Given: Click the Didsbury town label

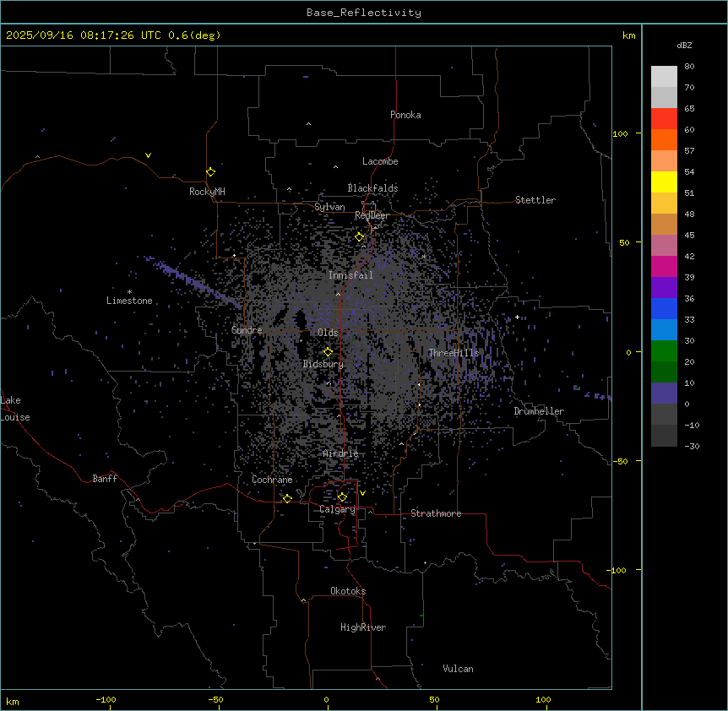Looking at the screenshot, I should click(x=323, y=364).
